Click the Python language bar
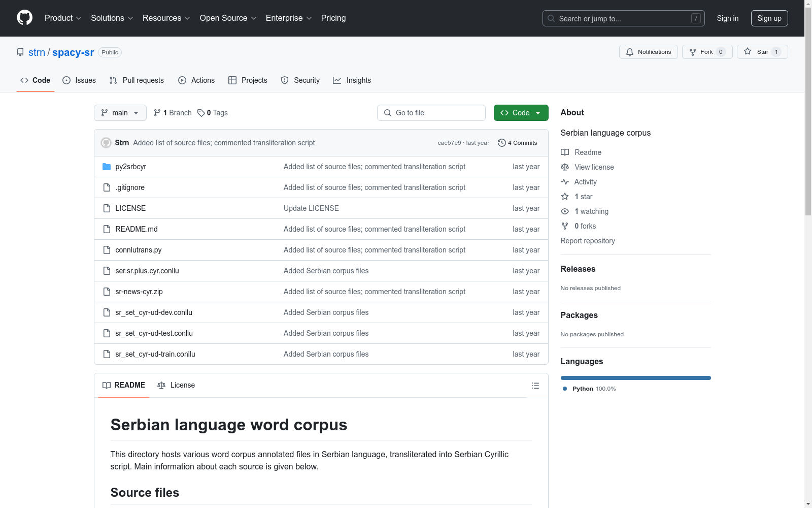 point(636,378)
